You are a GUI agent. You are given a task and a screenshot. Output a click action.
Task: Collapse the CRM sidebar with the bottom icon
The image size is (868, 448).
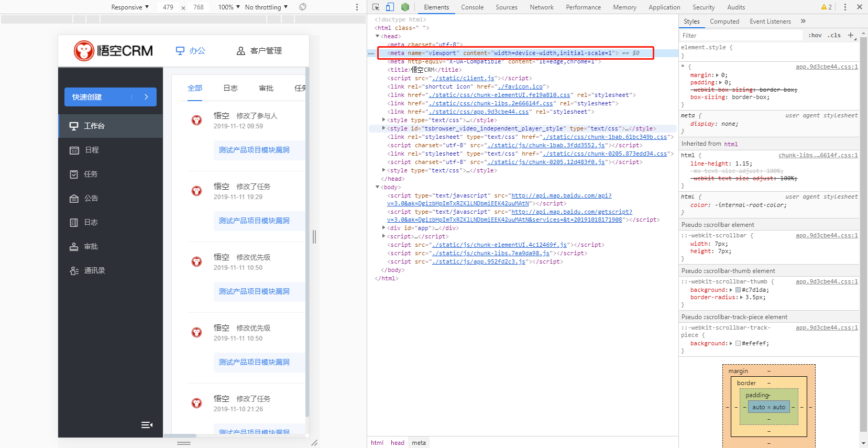pyautogui.click(x=147, y=425)
